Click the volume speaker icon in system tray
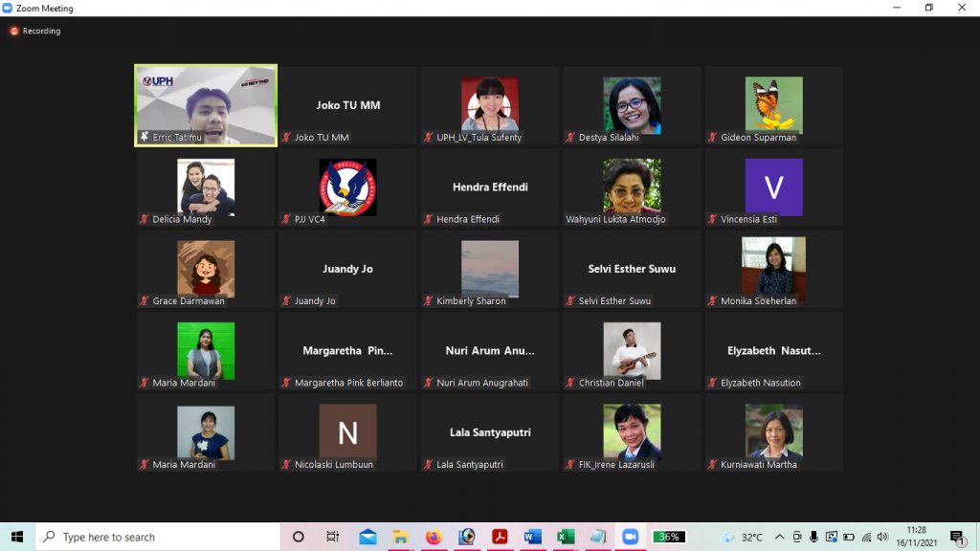Screen dimensions: 980x551 (881, 537)
